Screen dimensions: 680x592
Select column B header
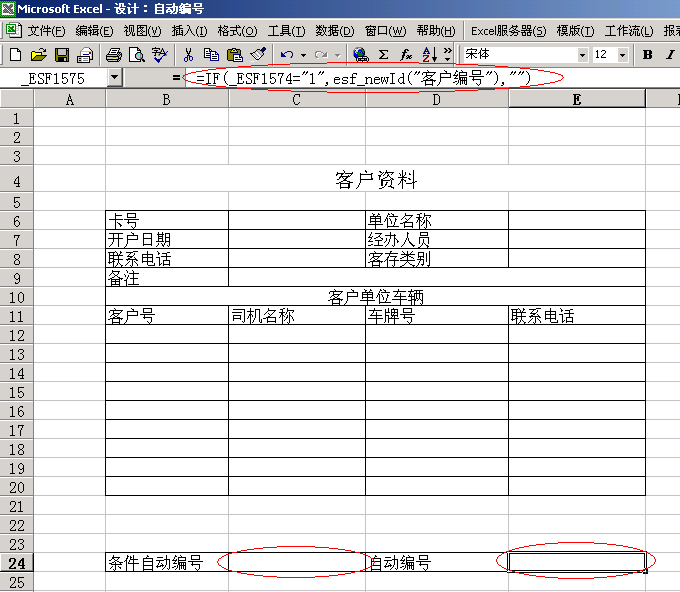coord(167,100)
